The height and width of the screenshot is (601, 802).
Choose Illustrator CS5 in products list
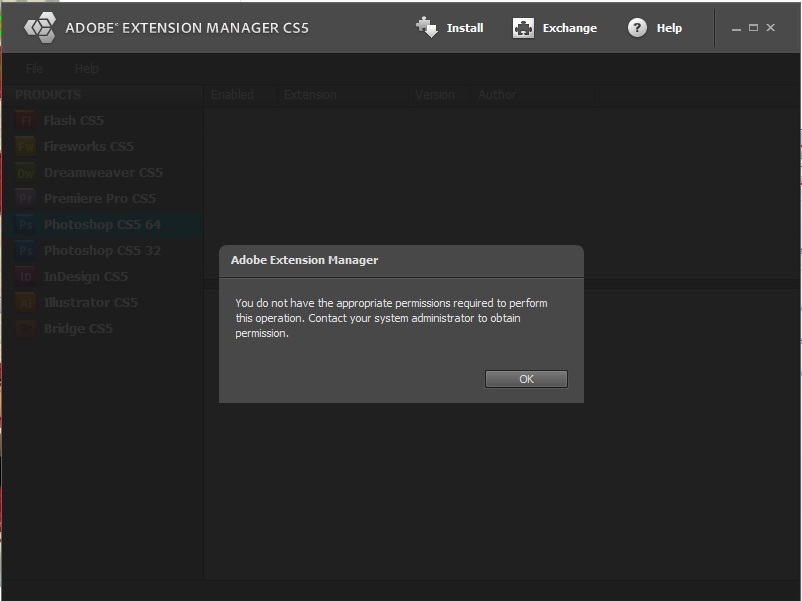(x=91, y=303)
